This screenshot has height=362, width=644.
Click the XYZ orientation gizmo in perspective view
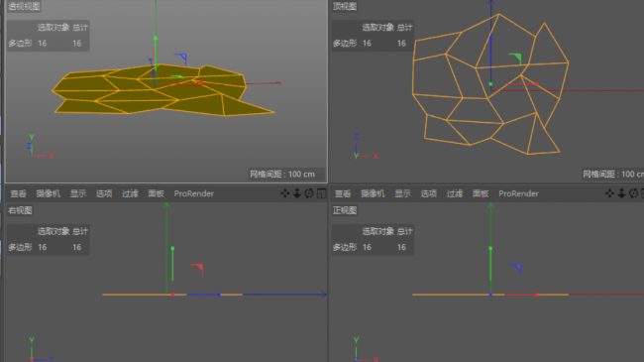click(40, 147)
